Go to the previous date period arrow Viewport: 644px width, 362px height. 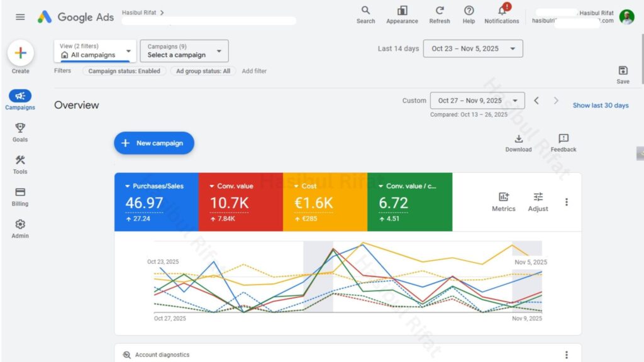536,101
